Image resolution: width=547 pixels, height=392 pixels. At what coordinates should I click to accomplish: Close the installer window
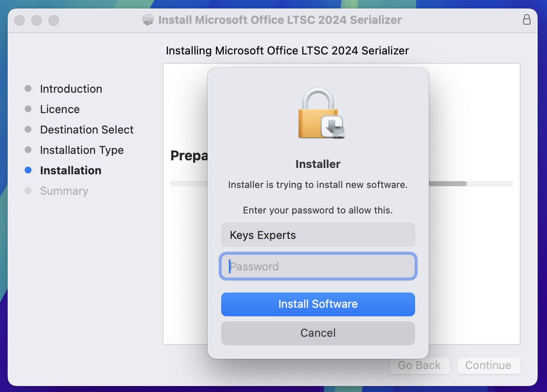tap(20, 20)
